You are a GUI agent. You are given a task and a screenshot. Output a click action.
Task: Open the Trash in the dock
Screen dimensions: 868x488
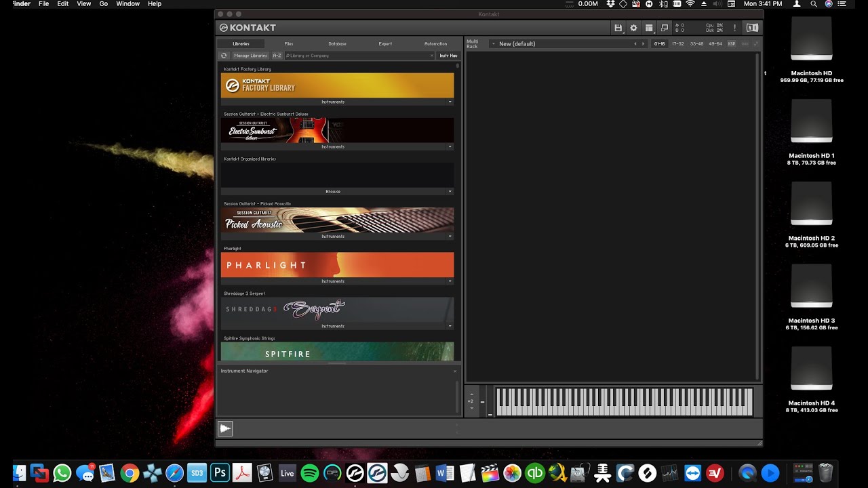[825, 472]
